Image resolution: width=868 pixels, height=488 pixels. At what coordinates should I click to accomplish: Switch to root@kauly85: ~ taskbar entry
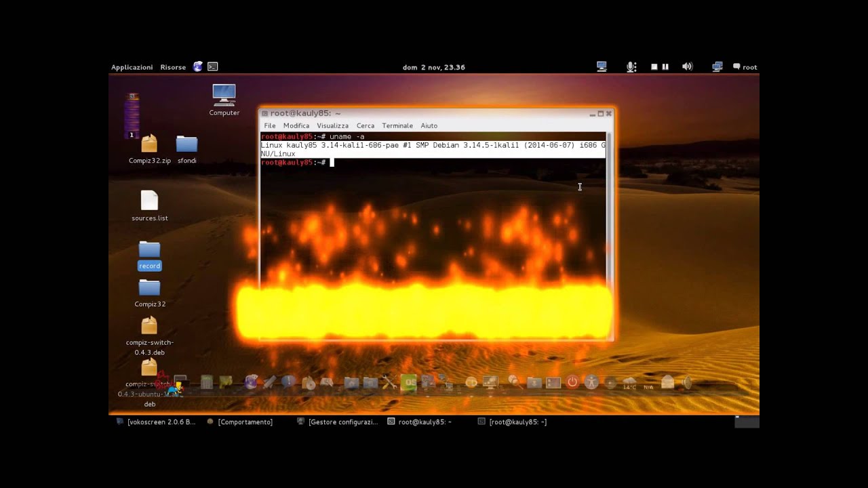[x=419, y=422]
